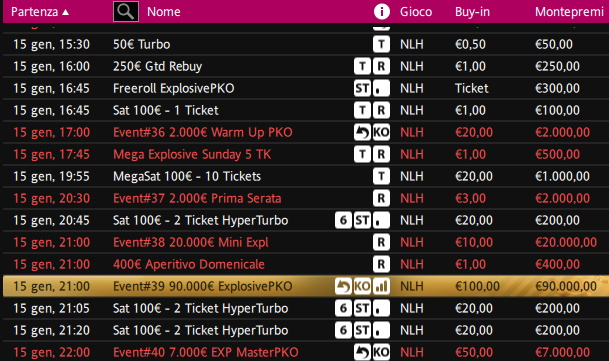Click the T turbo badge on 50€ Turbo

(381, 44)
